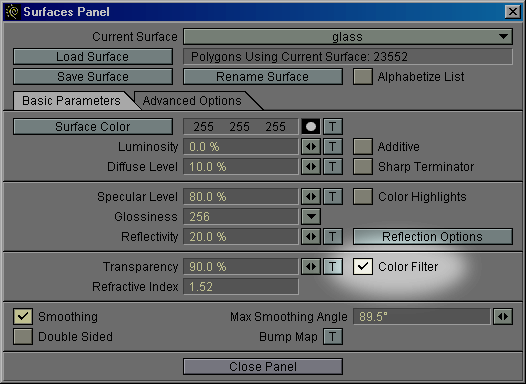The image size is (526, 384).
Task: Click the Refractive Index 1.52 field
Action: click(x=241, y=287)
